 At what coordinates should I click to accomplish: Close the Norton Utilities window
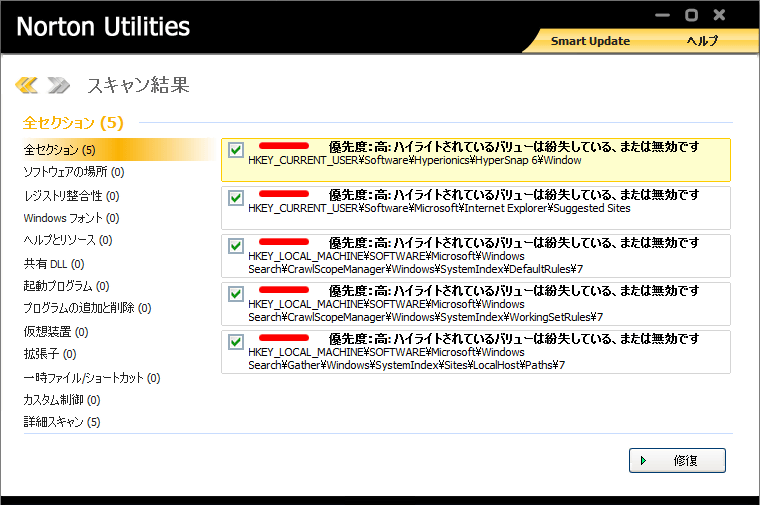coord(719,15)
